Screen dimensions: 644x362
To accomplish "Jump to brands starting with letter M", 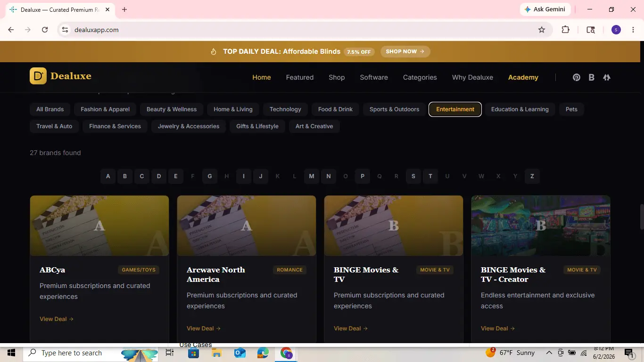I will point(312,176).
